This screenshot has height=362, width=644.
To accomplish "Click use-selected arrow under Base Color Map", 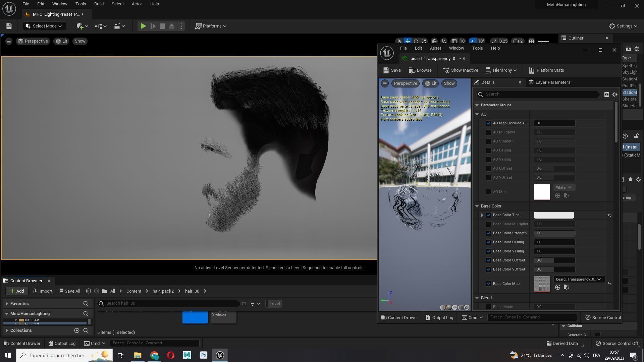I will point(558,288).
